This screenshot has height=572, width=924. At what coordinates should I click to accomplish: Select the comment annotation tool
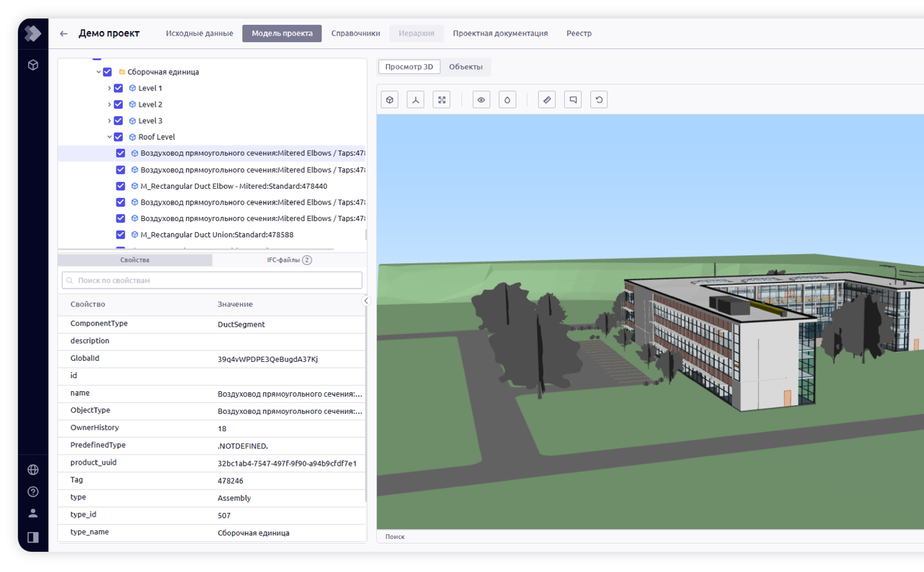click(573, 100)
